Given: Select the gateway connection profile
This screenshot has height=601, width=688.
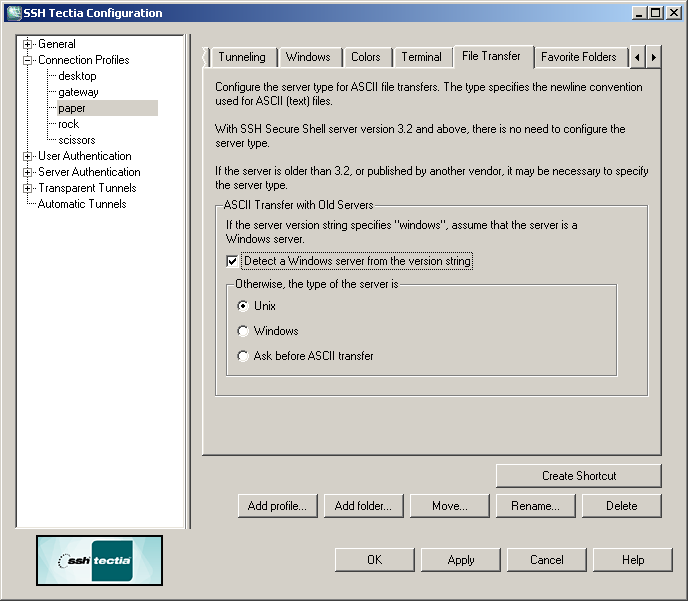Looking at the screenshot, I should click(78, 92).
